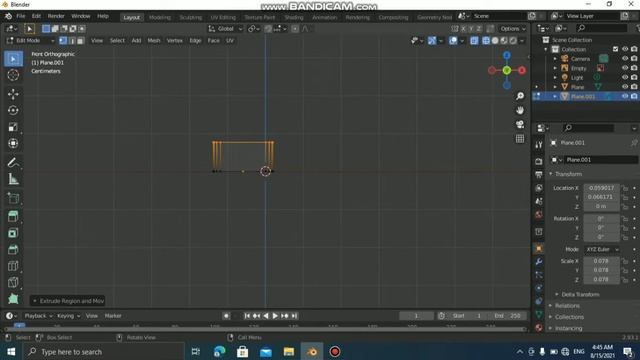Image resolution: width=640 pixels, height=360 pixels.
Task: Click the End frame 250 field
Action: pyautogui.click(x=507, y=316)
